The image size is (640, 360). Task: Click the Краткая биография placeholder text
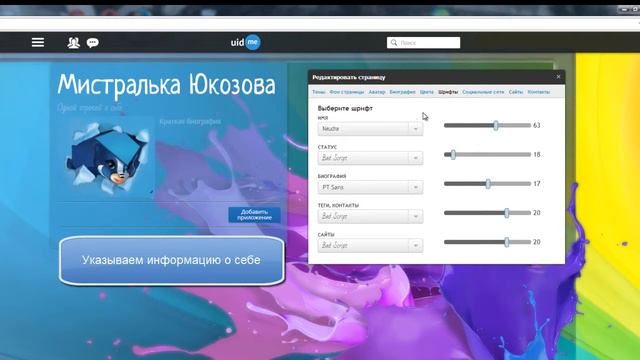coord(190,122)
